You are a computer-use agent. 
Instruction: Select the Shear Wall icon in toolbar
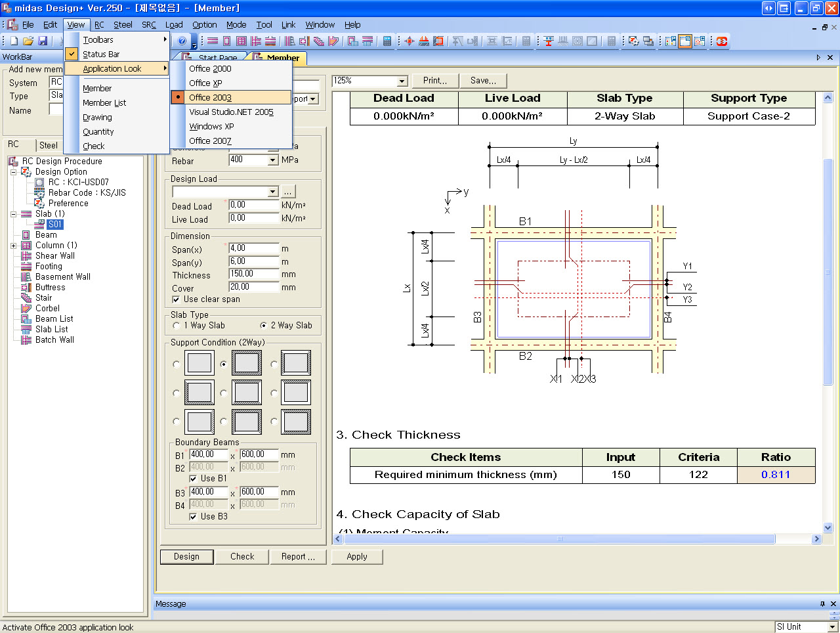click(x=256, y=41)
